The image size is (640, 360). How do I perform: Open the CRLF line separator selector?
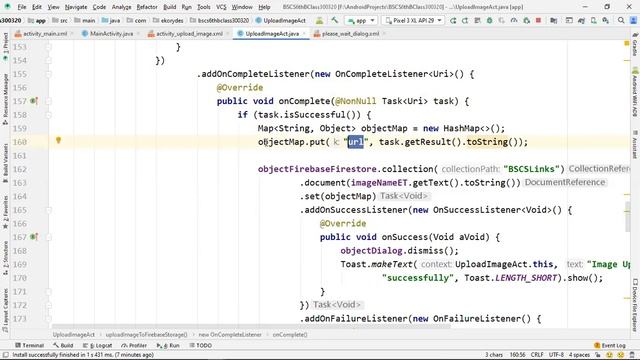click(x=537, y=355)
